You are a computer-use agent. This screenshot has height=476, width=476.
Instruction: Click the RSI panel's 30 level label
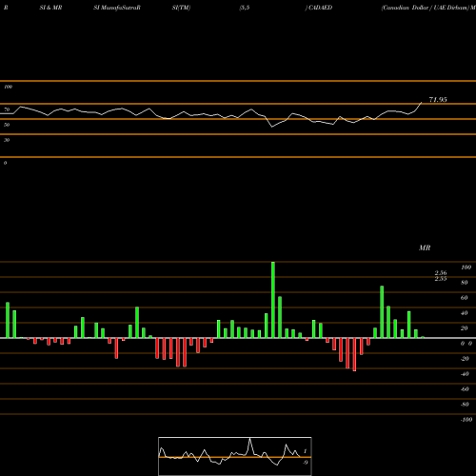click(7, 140)
